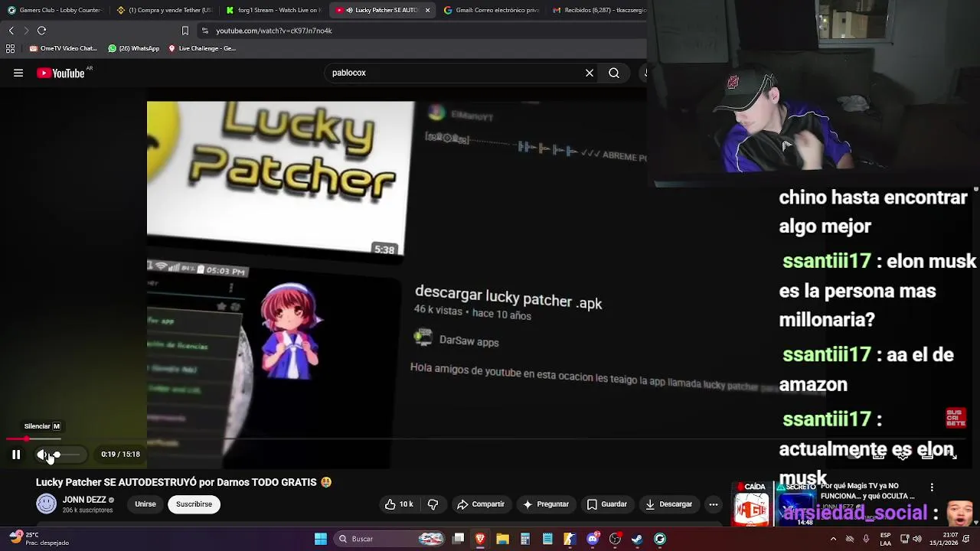Screen dimensions: 980x551
Task: Open the Notepad taskbar icon
Action: [547, 539]
